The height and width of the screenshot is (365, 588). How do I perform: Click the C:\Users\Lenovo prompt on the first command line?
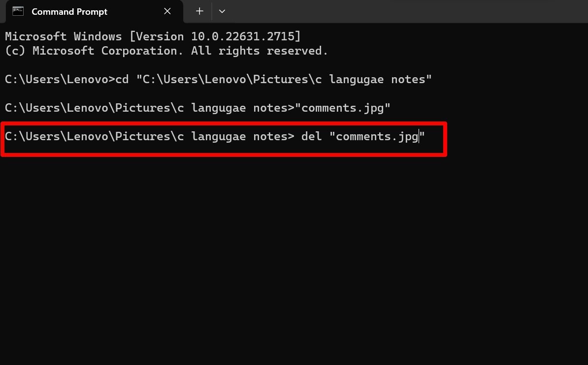[56, 79]
